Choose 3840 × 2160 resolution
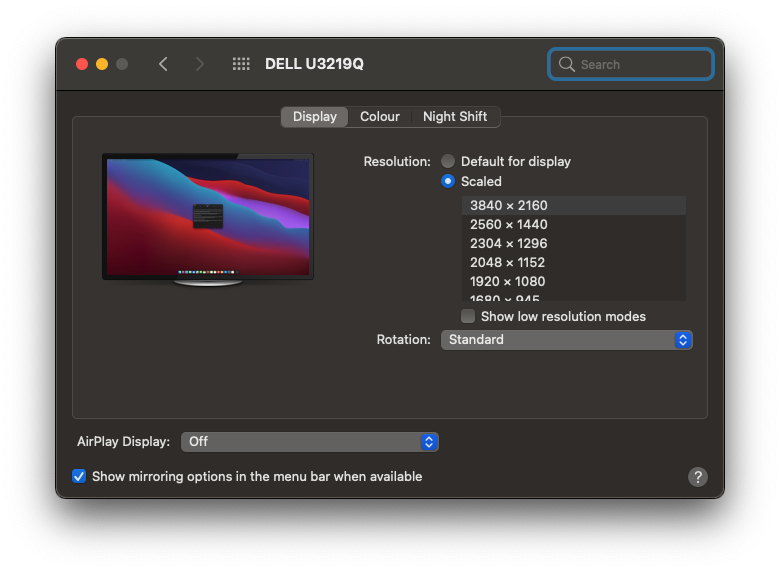Screen dimensions: 780x572 574,205
